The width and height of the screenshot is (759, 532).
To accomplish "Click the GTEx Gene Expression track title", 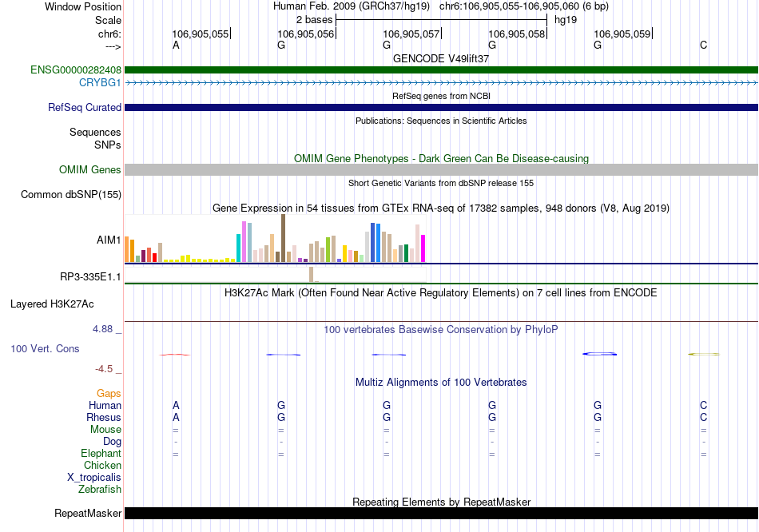I will click(441, 208).
